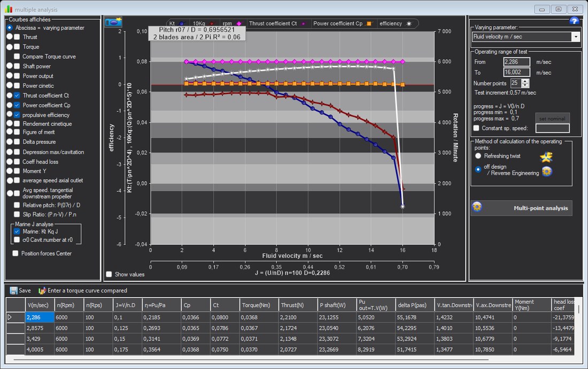The width and height of the screenshot is (588, 369).
Task: Click the table horizontal scrollbar
Action: pos(251,359)
